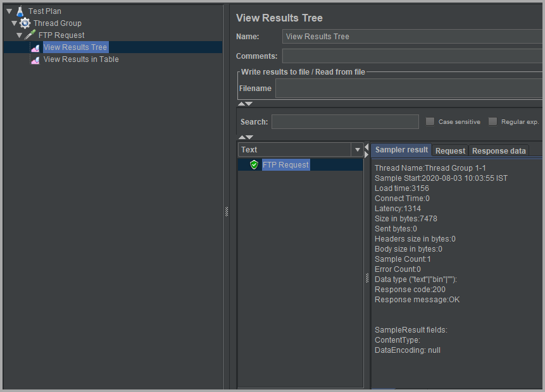Click the View Results Tree listener icon
Image resolution: width=545 pixels, height=392 pixels.
click(x=35, y=47)
